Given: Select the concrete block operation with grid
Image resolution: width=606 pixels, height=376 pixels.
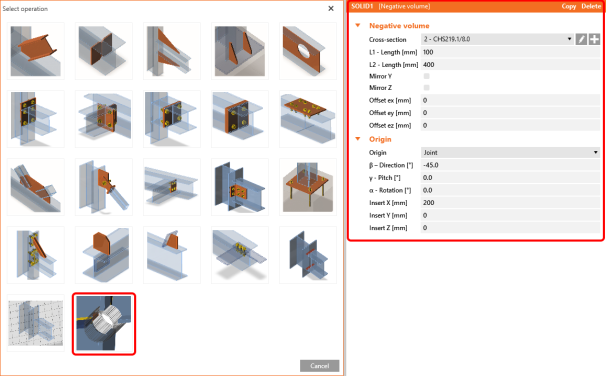Looking at the screenshot, I should [36, 323].
